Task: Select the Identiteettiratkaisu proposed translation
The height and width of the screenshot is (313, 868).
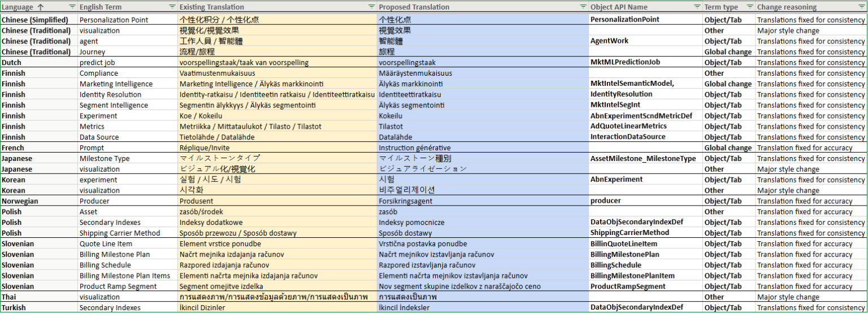Action: 483,94
